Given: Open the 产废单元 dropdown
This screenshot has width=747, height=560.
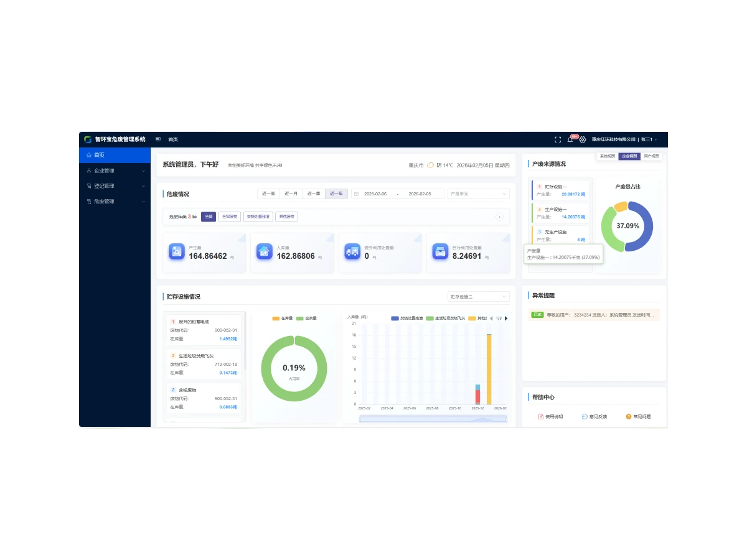Looking at the screenshot, I should [479, 194].
